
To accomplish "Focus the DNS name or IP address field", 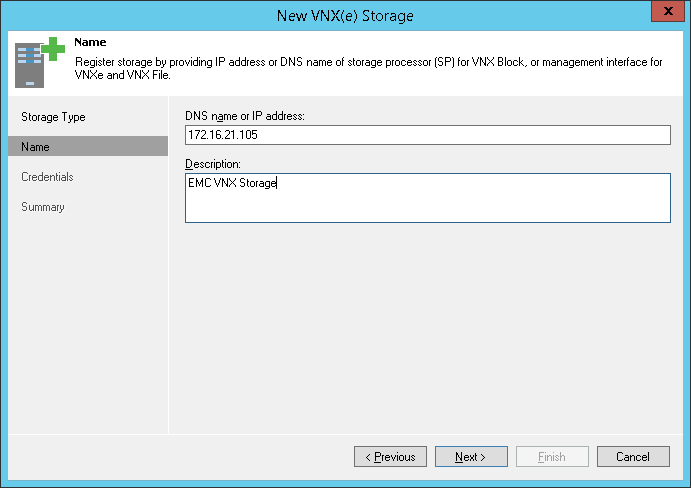I will click(x=427, y=135).
